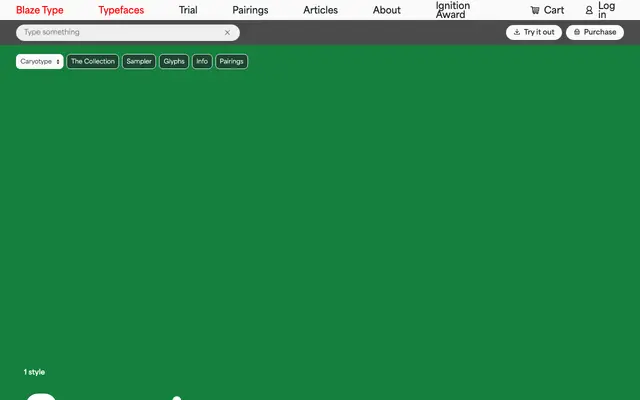This screenshot has height=400, width=640.
Task: Click the cart icon in header
Action: point(535,10)
